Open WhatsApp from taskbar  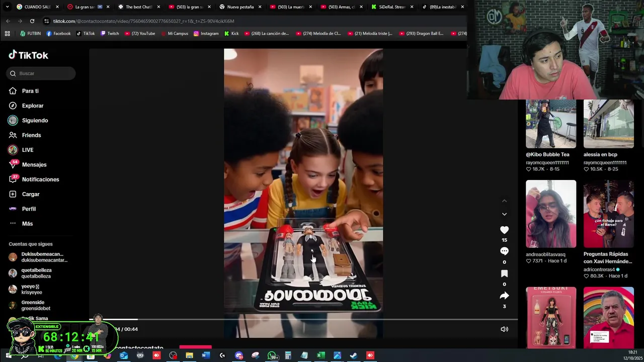point(272,355)
